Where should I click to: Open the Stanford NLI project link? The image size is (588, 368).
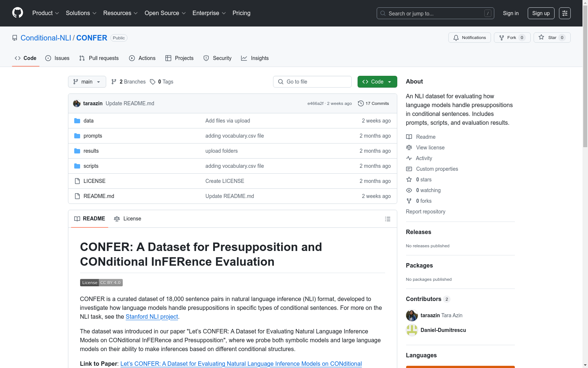(152, 316)
